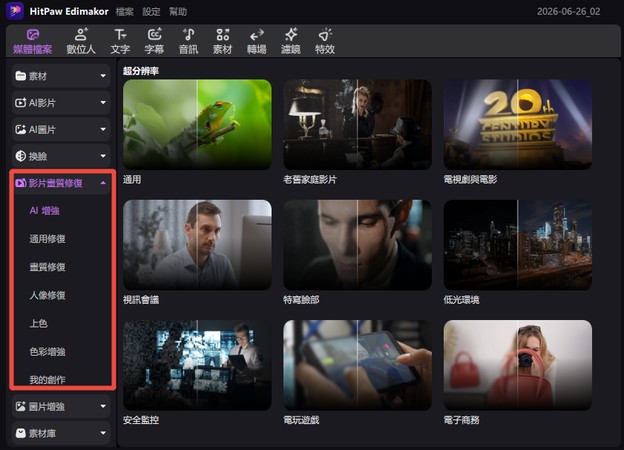Click the 視訊會議 caption label
Screen dimensions: 624x450
click(141, 300)
